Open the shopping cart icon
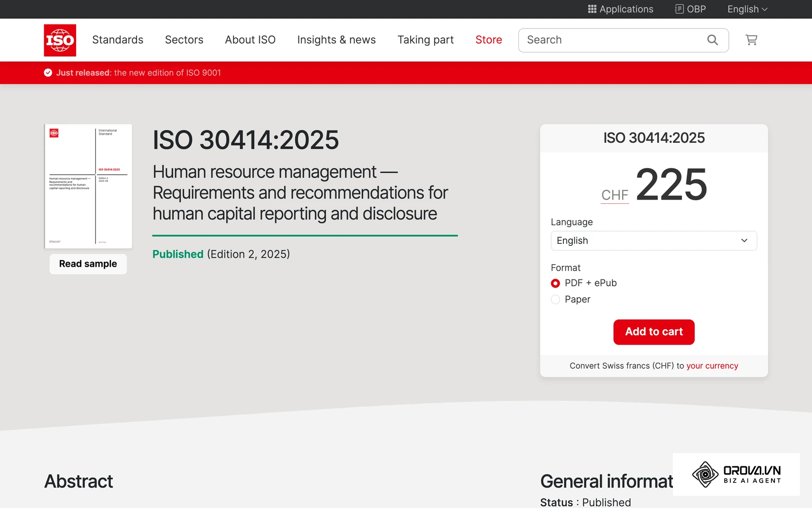812x508 pixels. 752,40
